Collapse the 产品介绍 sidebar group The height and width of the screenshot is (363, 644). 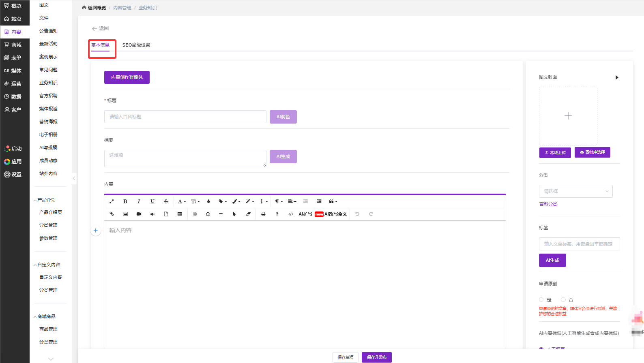(x=35, y=200)
